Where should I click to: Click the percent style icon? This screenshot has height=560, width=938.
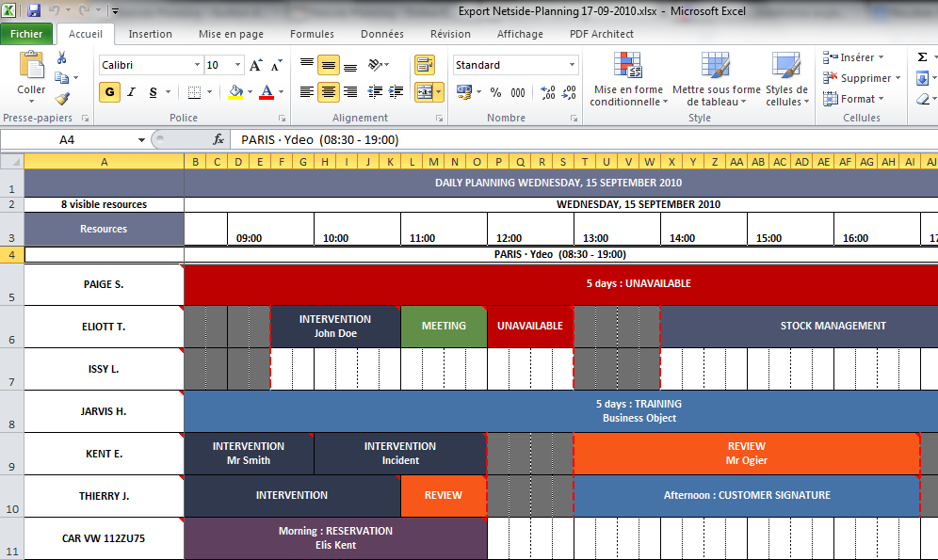[x=495, y=92]
